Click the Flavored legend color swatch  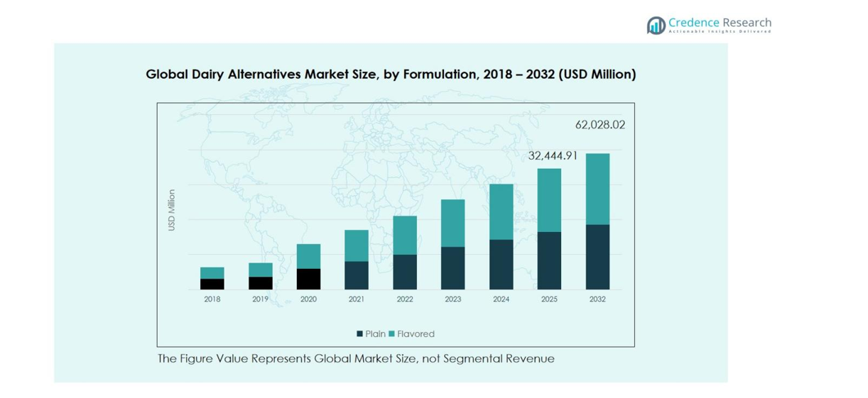point(391,334)
